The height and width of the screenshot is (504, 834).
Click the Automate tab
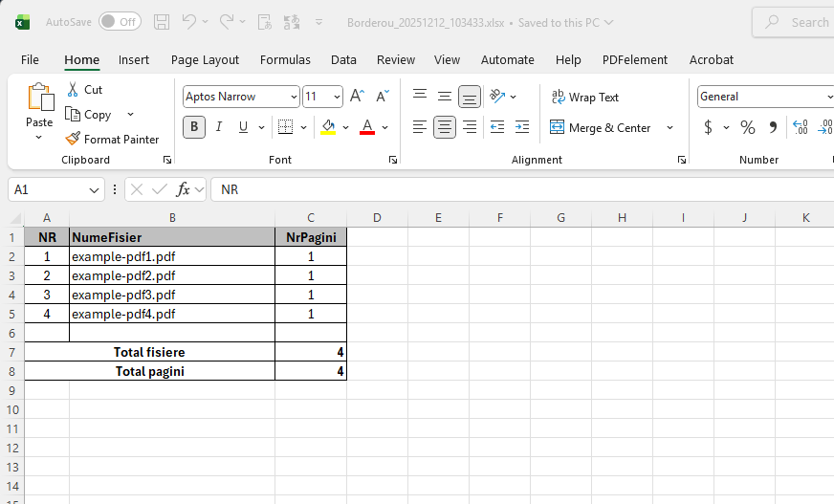(x=508, y=59)
